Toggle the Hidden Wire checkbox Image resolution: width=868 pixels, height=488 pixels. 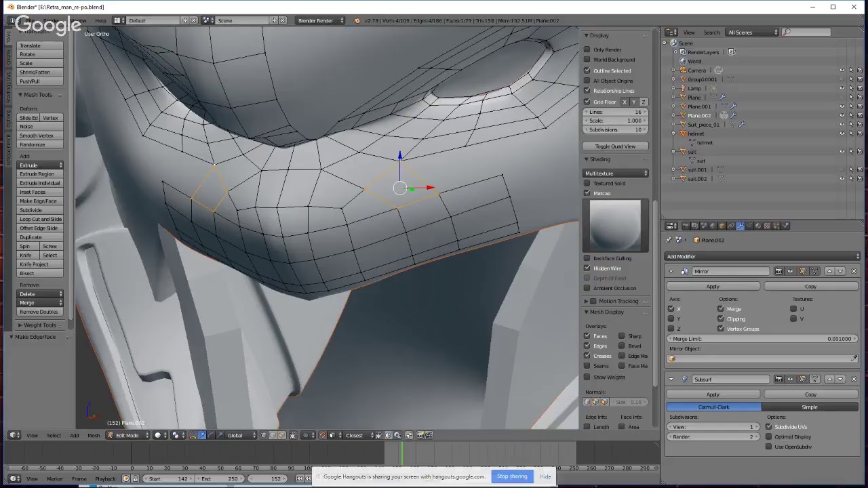(x=587, y=268)
